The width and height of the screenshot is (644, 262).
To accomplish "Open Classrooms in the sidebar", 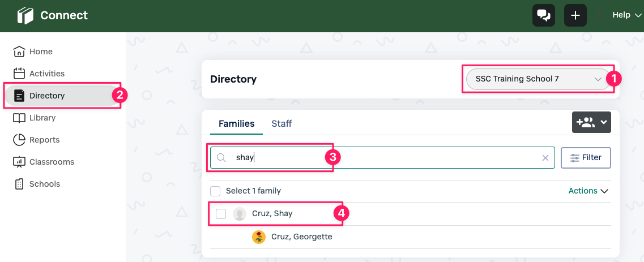I will coord(51,162).
